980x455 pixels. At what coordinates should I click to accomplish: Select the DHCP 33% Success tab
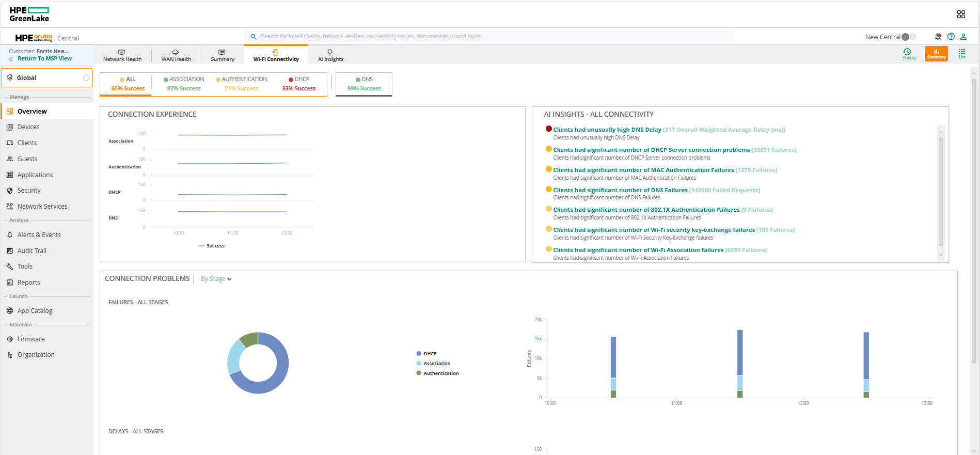click(298, 84)
